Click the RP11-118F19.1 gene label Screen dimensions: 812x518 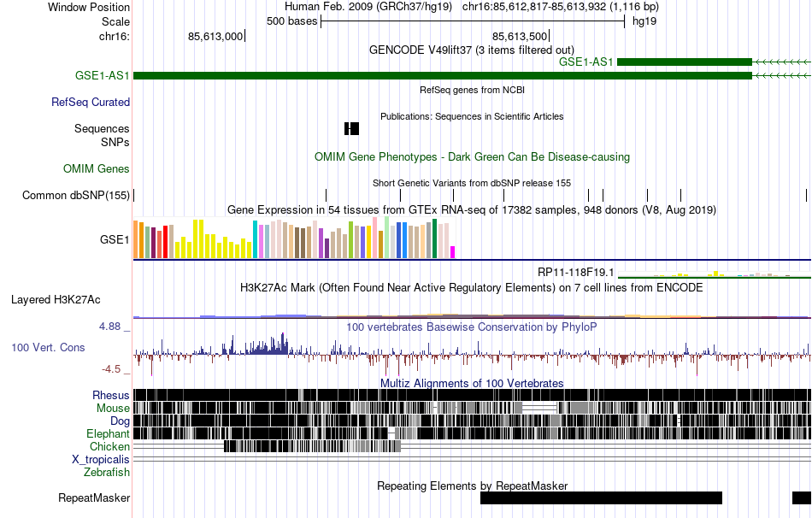tap(576, 273)
